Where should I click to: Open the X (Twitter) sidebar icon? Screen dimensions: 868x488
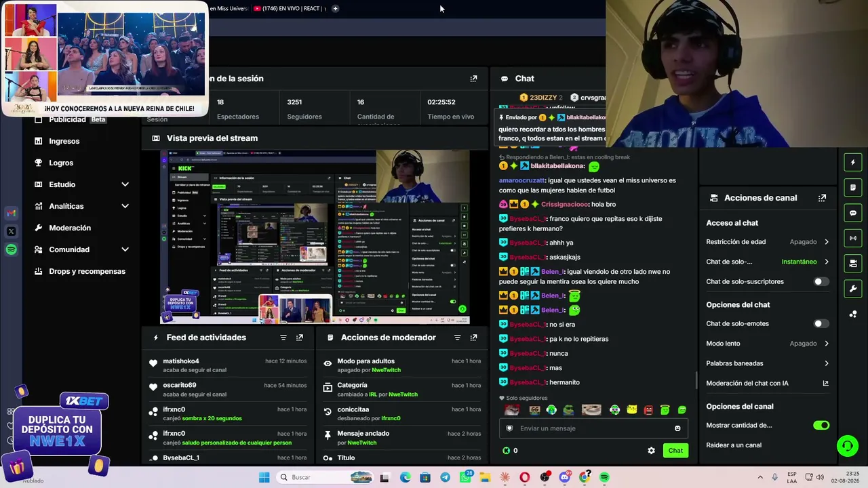[11, 232]
